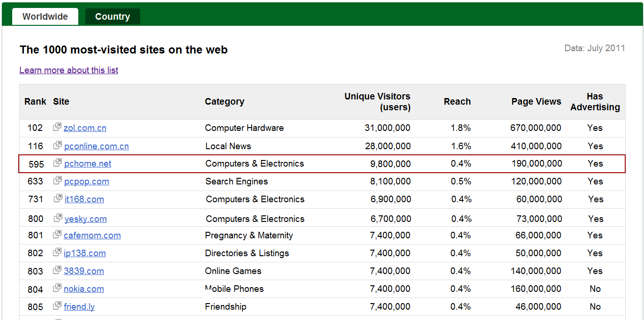Go to the ip138.com site link
This screenshot has height=320, width=644.
[85, 253]
